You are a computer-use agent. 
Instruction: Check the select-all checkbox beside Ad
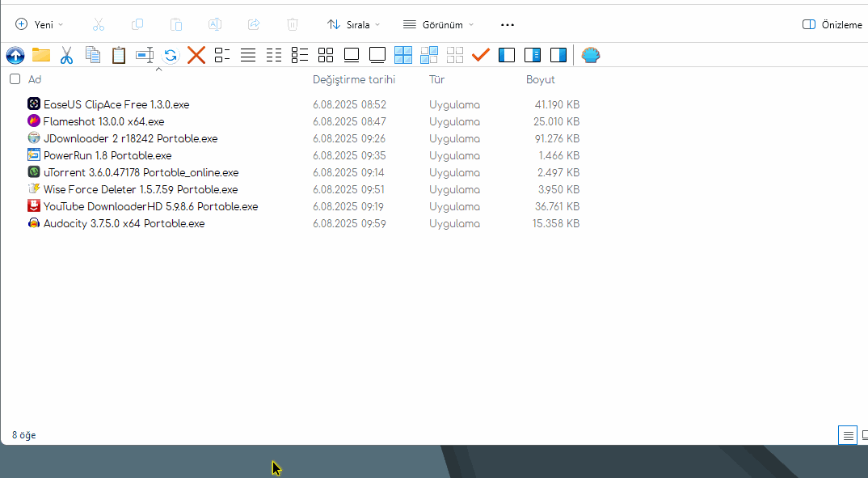[x=15, y=79]
